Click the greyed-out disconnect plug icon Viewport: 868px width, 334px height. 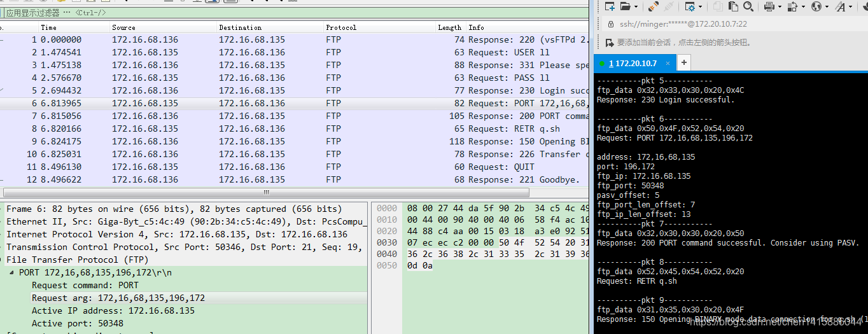[669, 6]
